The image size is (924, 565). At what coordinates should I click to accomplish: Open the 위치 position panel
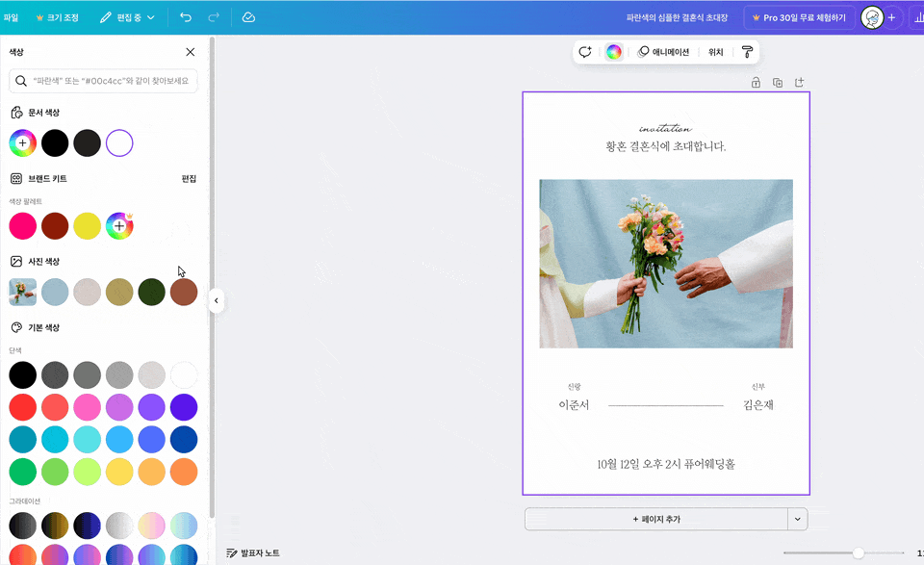715,52
